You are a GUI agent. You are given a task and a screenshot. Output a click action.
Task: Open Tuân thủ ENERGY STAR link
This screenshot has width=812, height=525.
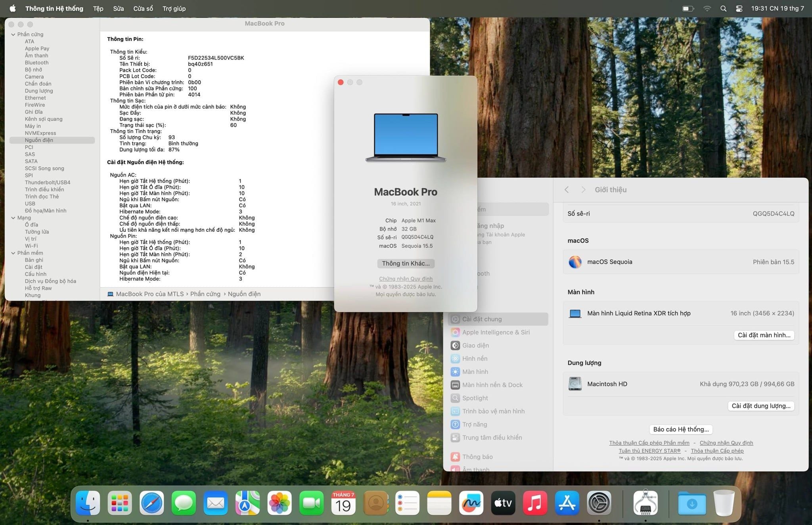coord(649,451)
